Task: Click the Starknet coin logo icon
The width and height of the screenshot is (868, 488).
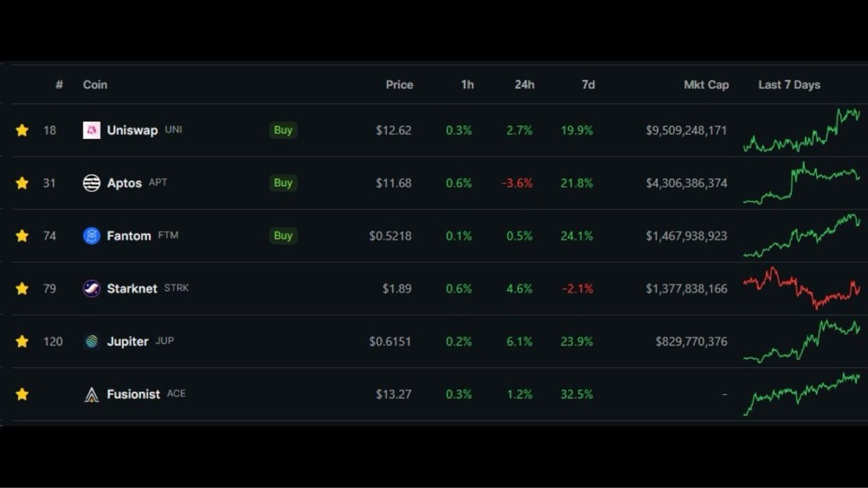Action: click(x=91, y=289)
